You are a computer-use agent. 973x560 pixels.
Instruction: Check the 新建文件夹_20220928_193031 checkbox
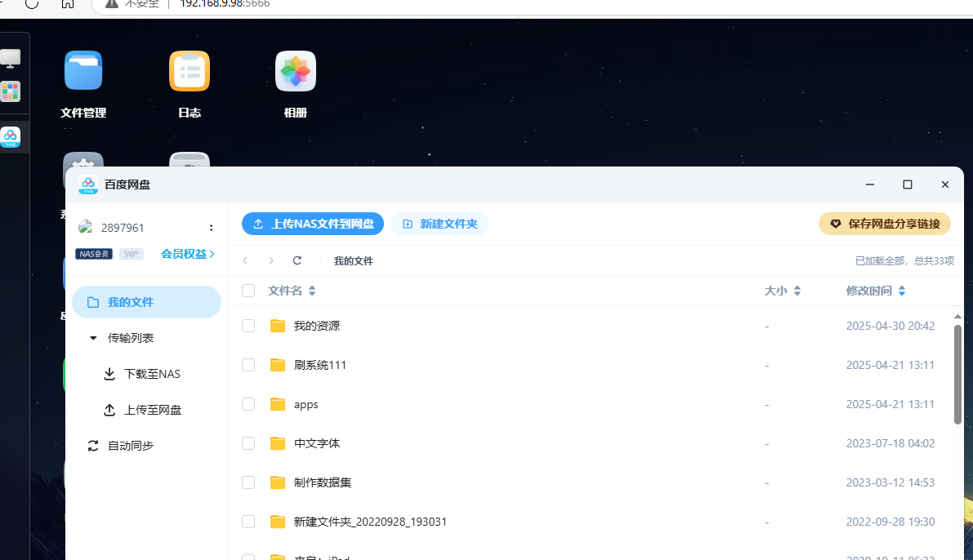(248, 522)
